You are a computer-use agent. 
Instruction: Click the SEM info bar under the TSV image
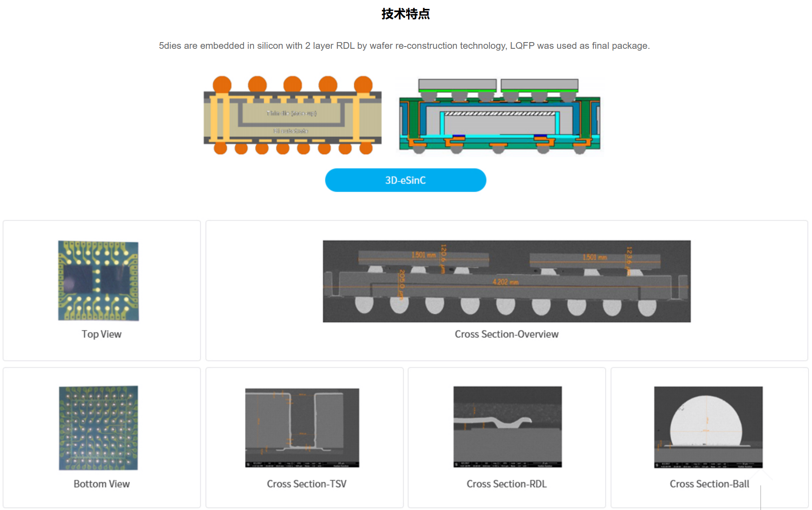(x=302, y=464)
